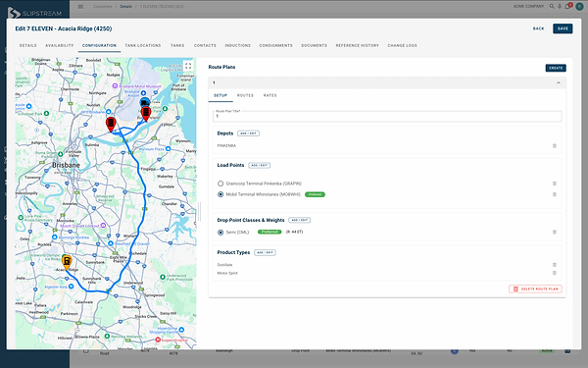The width and height of the screenshot is (588, 368).
Task: Click the Details breadcrumb link
Action: coord(126,7)
